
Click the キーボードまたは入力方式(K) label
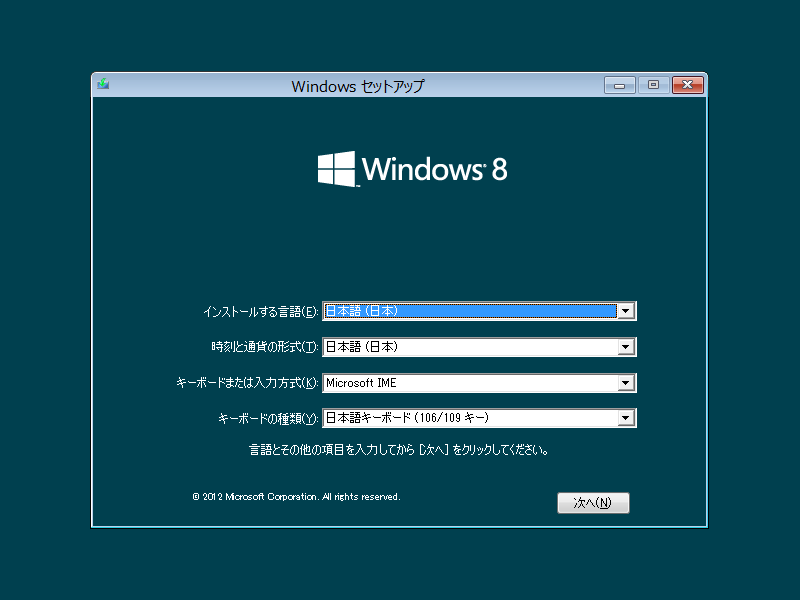(x=247, y=383)
